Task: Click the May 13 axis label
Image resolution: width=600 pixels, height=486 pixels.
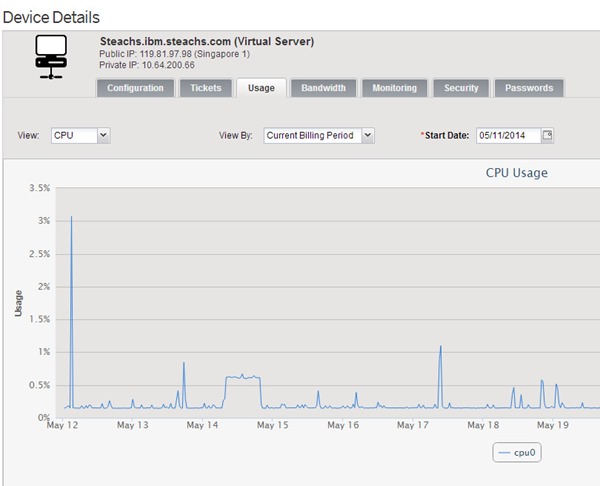Action: pyautogui.click(x=132, y=425)
